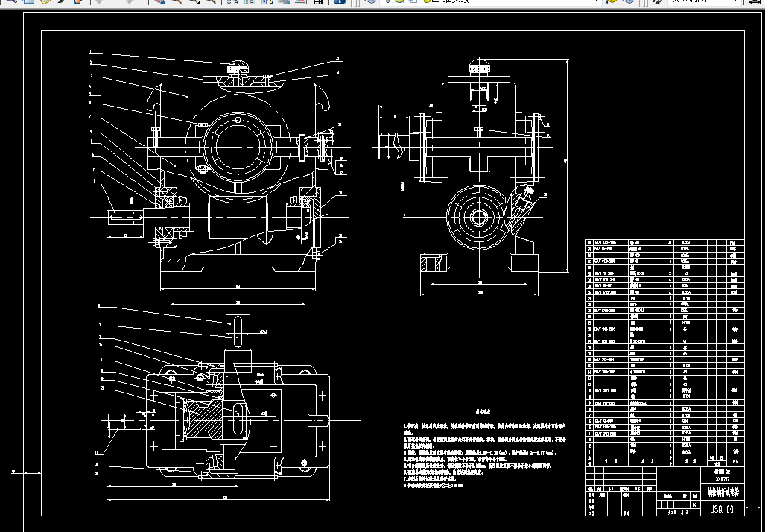Select Zoom Window magnifier with flyout

pos(194,1)
